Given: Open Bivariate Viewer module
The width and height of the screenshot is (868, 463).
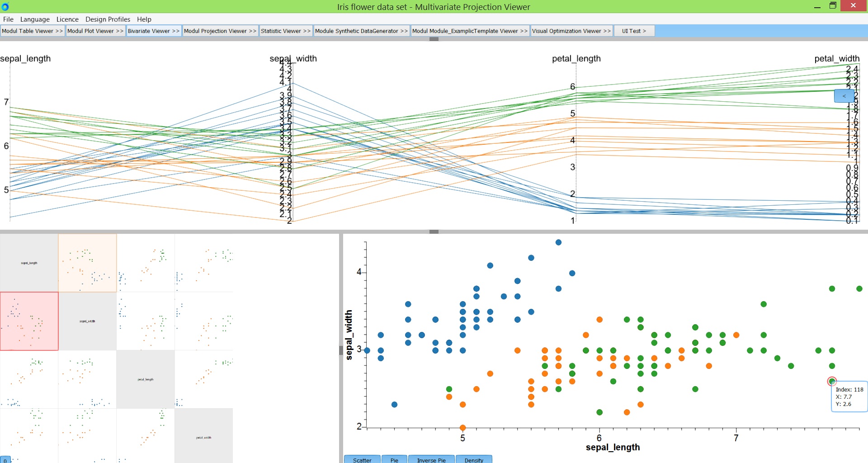Looking at the screenshot, I should 154,31.
